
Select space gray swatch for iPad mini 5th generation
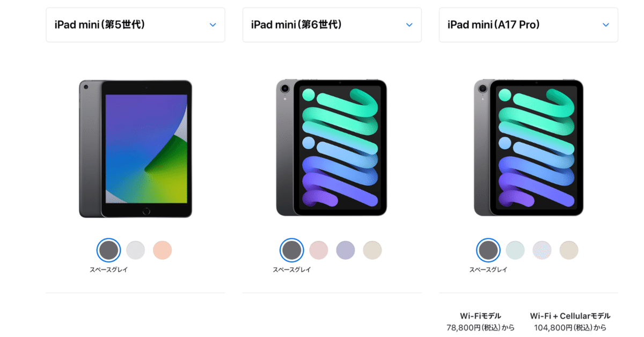point(108,250)
